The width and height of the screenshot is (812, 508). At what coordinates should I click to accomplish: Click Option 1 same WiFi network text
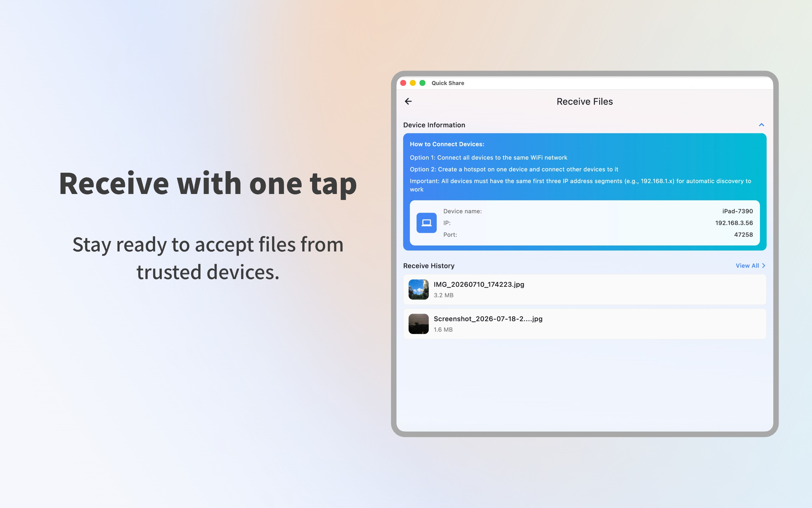488,157
